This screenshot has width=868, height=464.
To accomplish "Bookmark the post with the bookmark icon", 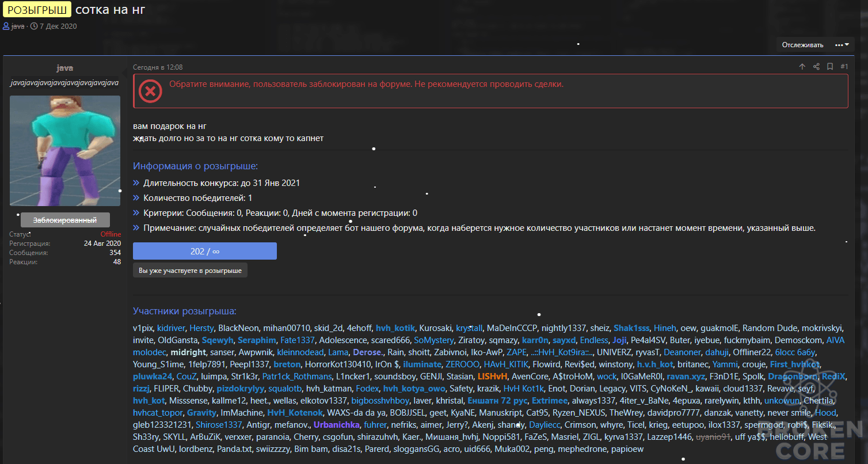I will pos(830,67).
